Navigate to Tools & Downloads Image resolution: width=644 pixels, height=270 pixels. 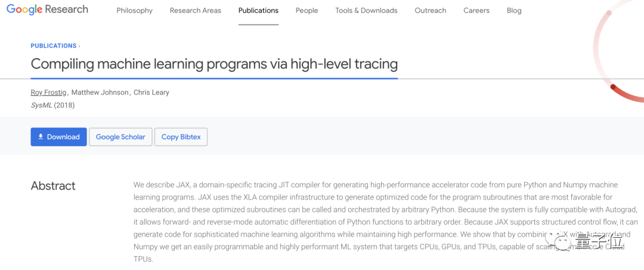point(366,11)
